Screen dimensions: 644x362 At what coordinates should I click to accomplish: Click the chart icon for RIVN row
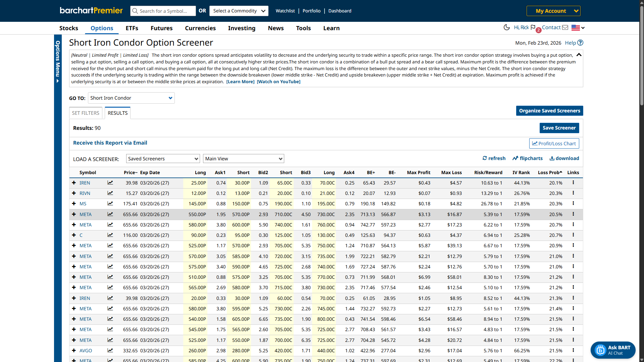[110, 193]
